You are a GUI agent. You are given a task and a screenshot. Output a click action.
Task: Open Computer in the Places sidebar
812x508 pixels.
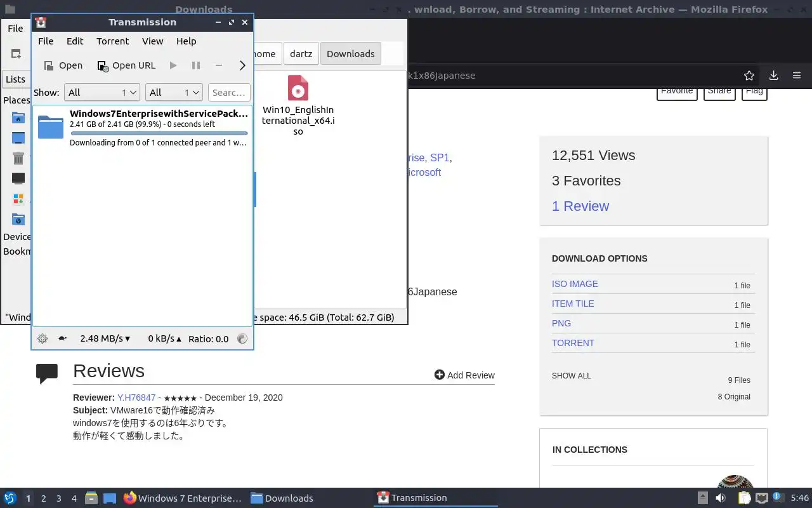tap(18, 178)
